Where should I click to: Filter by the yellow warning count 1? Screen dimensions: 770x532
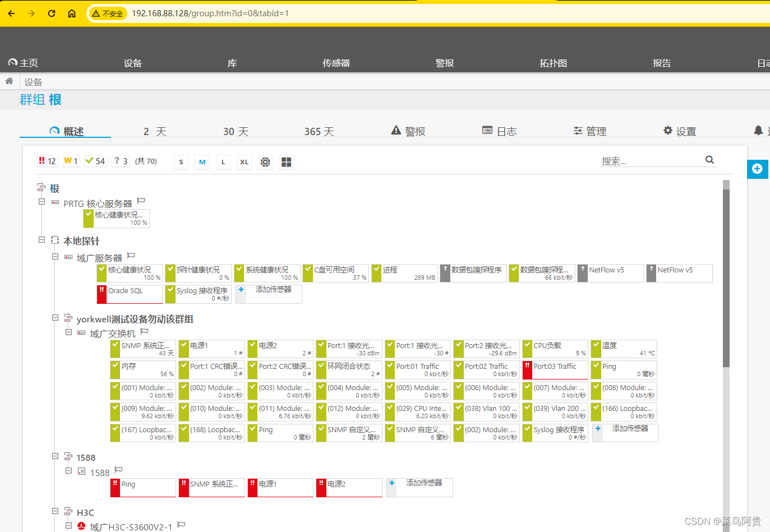pyautogui.click(x=71, y=161)
